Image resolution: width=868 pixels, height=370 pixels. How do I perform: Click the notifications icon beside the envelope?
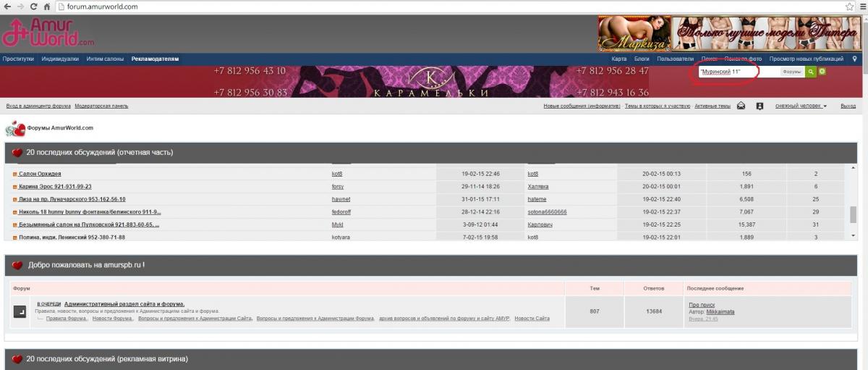click(759, 106)
